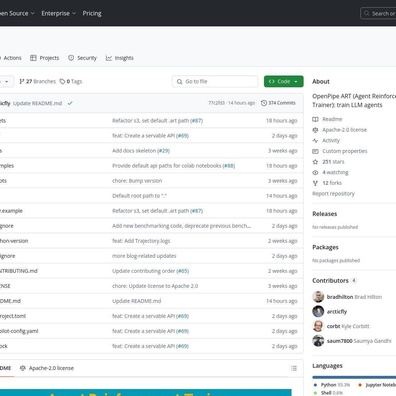Click the search box in header
Viewport: 396px width, 396px height.
378,13
